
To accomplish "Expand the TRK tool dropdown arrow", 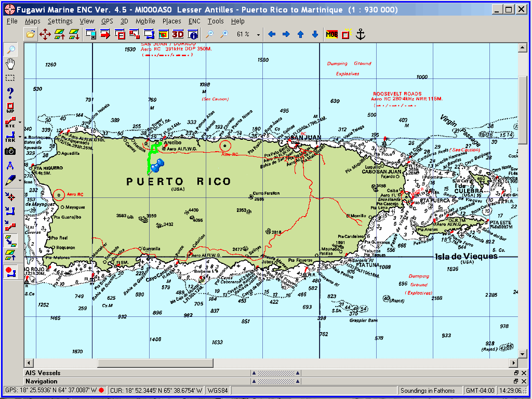I will [20, 137].
